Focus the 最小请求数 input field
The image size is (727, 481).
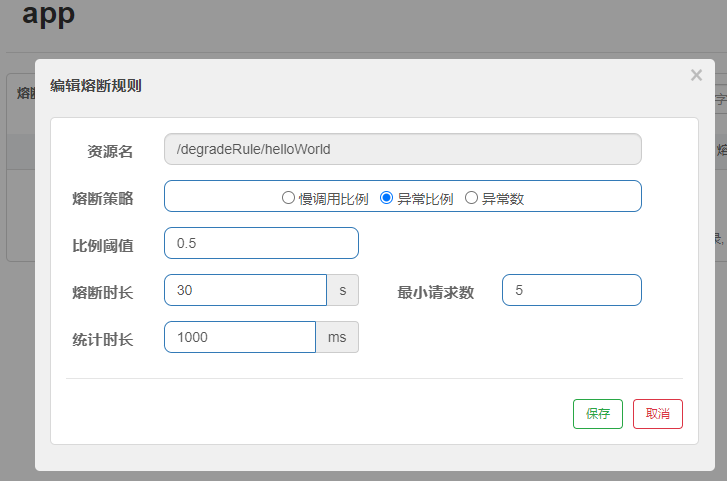pyautogui.click(x=571, y=290)
